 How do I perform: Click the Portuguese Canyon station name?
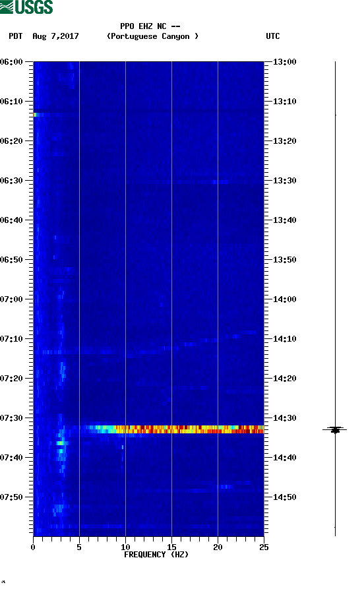pos(152,36)
